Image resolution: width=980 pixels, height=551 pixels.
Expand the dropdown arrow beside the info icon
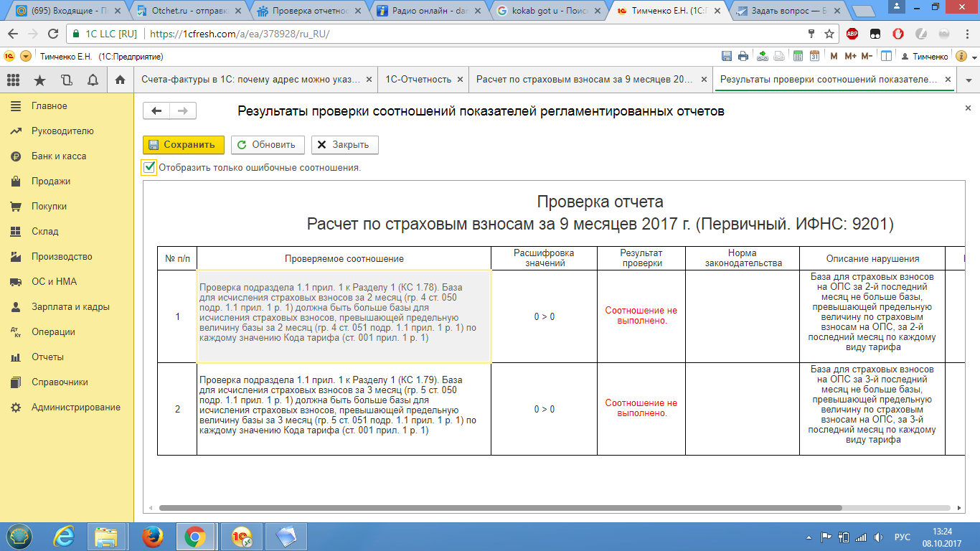[974, 57]
